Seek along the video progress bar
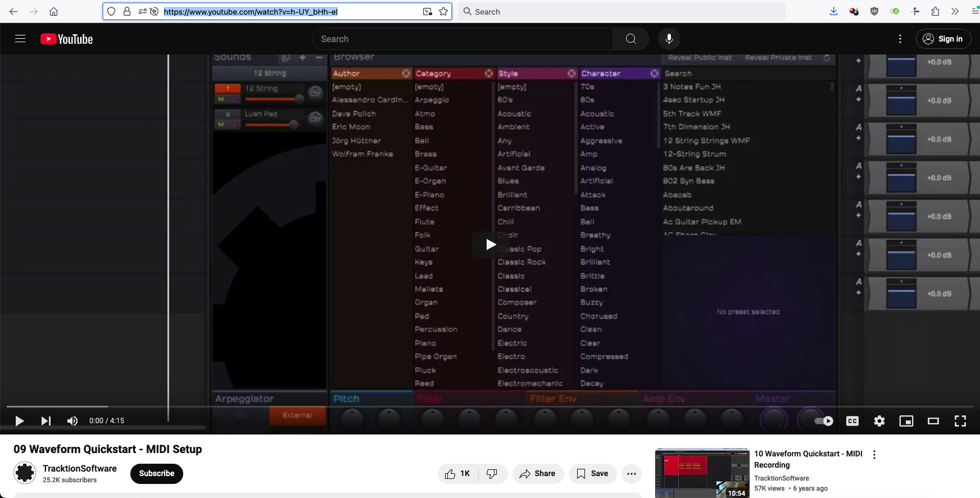This screenshot has height=498, width=980. 490,406
